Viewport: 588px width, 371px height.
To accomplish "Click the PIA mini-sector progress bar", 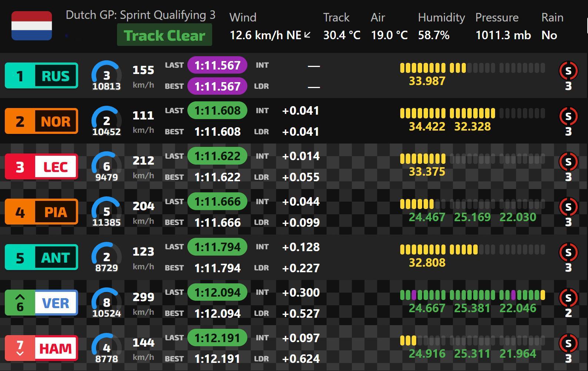I will point(472,204).
